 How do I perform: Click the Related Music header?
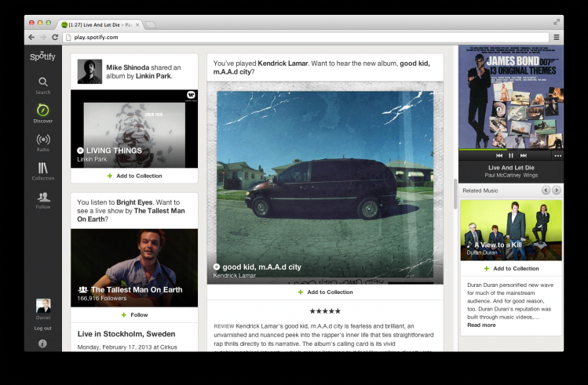[x=480, y=191]
